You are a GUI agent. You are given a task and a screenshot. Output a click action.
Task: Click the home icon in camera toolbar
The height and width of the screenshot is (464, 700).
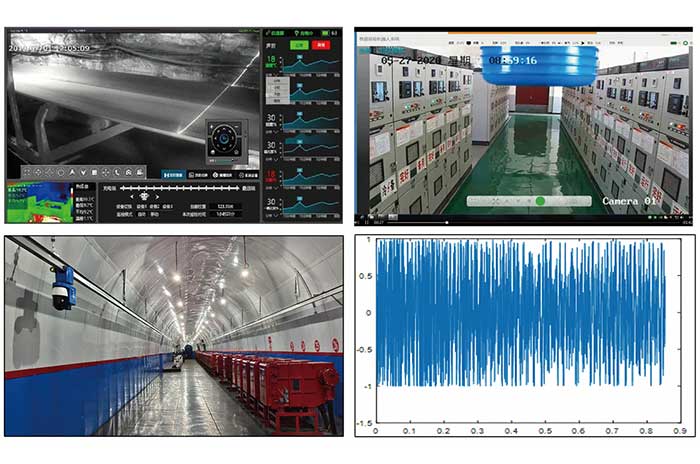[127, 172]
